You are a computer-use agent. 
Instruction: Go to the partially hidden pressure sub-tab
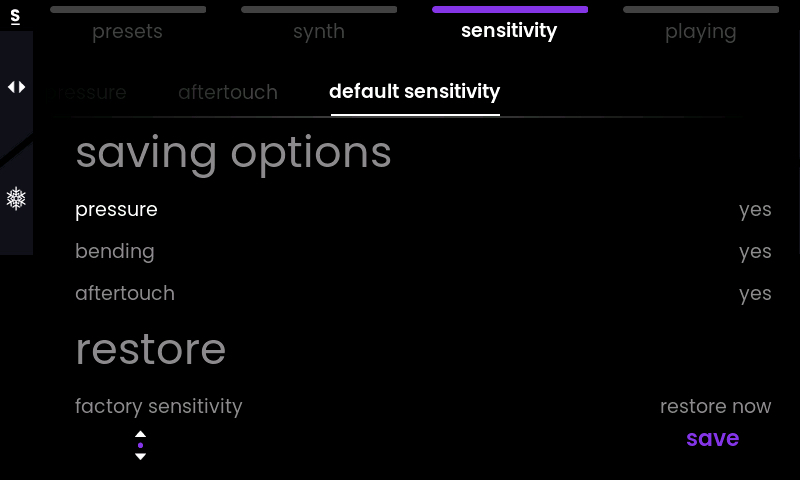point(86,93)
